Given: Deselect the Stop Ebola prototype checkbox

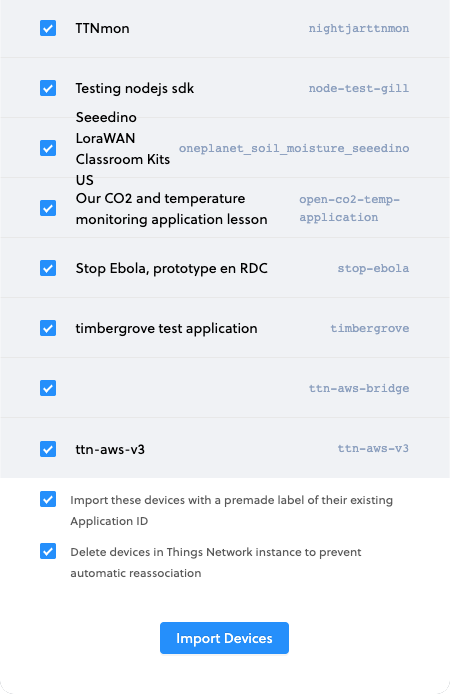Looking at the screenshot, I should click(x=48, y=268).
